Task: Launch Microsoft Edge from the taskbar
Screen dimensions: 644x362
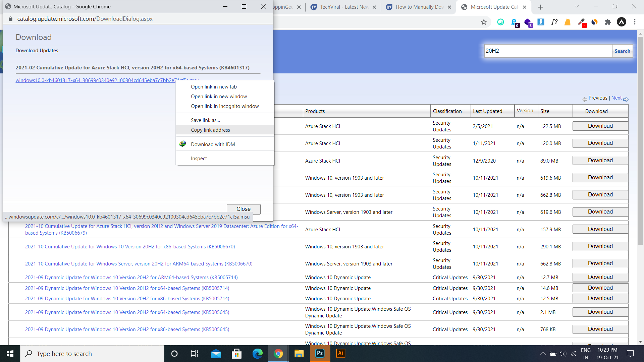Action: [258, 354]
